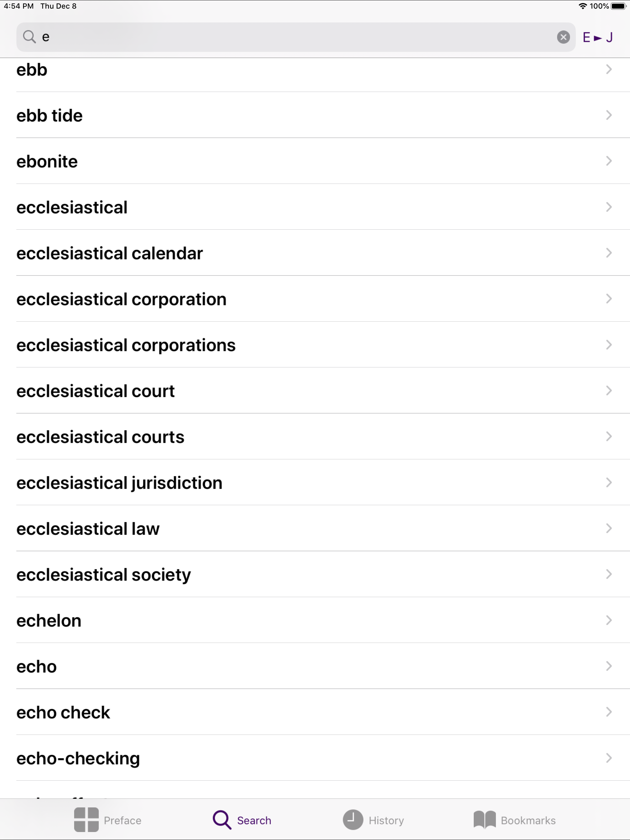Check the battery status icon
630x840 pixels.
click(618, 6)
